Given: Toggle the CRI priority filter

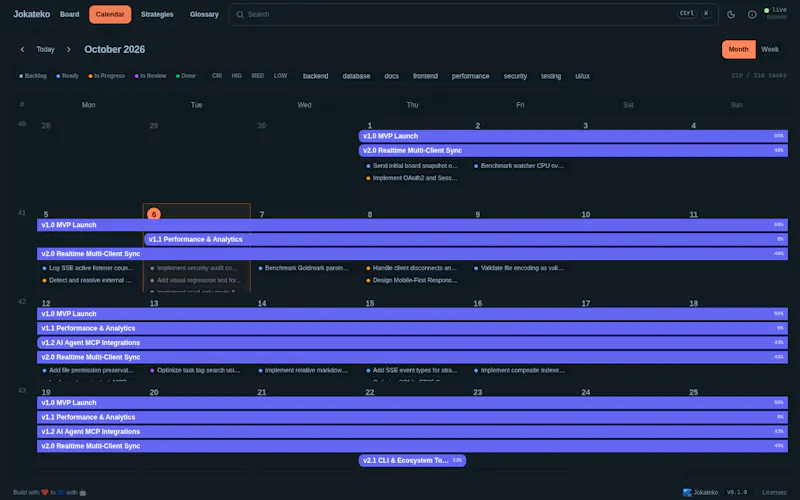Looking at the screenshot, I should (217, 76).
